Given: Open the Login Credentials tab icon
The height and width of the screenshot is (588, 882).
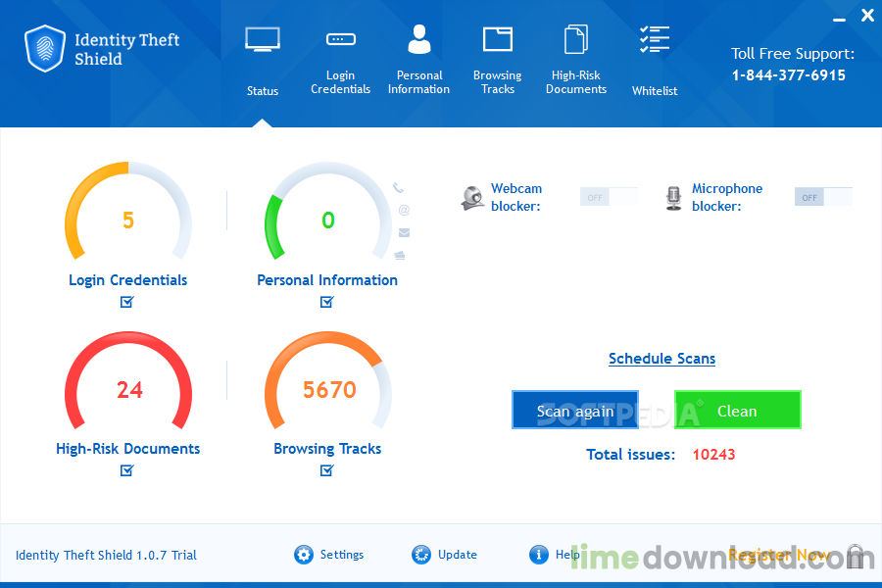Looking at the screenshot, I should click(340, 39).
